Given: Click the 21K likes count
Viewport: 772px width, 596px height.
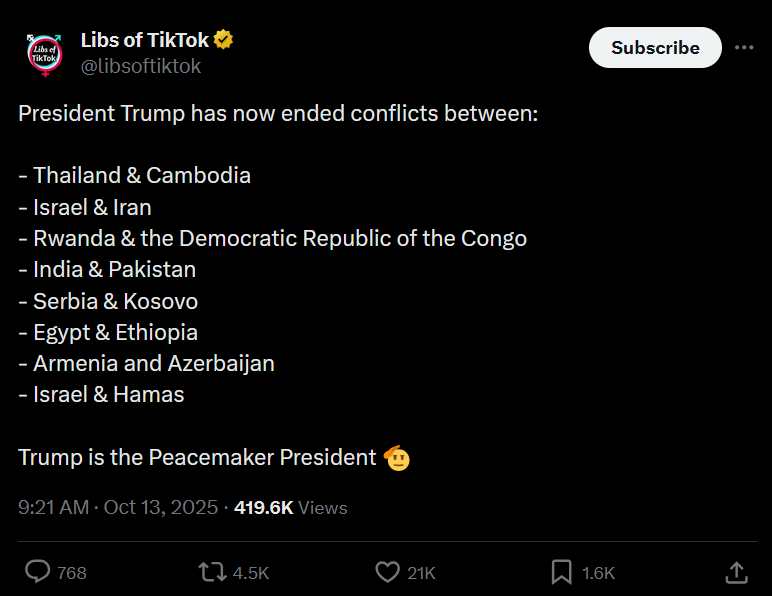Looking at the screenshot, I should click(422, 573).
